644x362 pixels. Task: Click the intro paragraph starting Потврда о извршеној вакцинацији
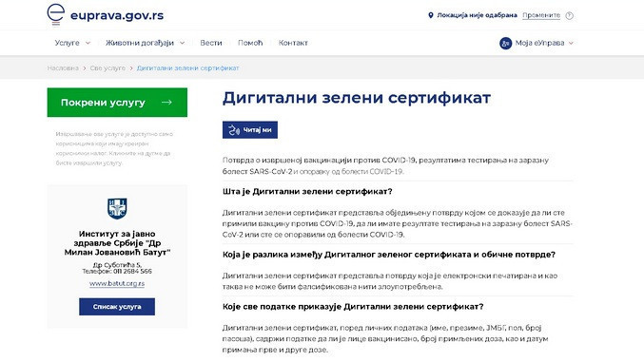tap(385, 165)
